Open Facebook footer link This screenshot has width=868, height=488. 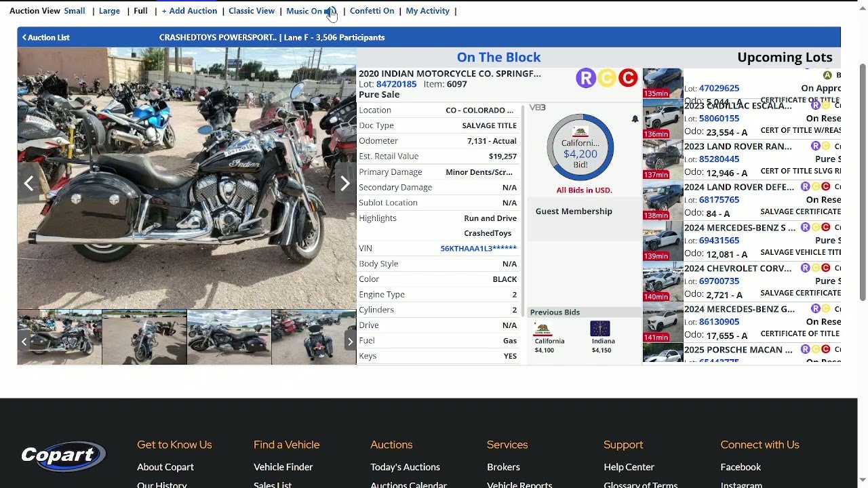point(741,467)
